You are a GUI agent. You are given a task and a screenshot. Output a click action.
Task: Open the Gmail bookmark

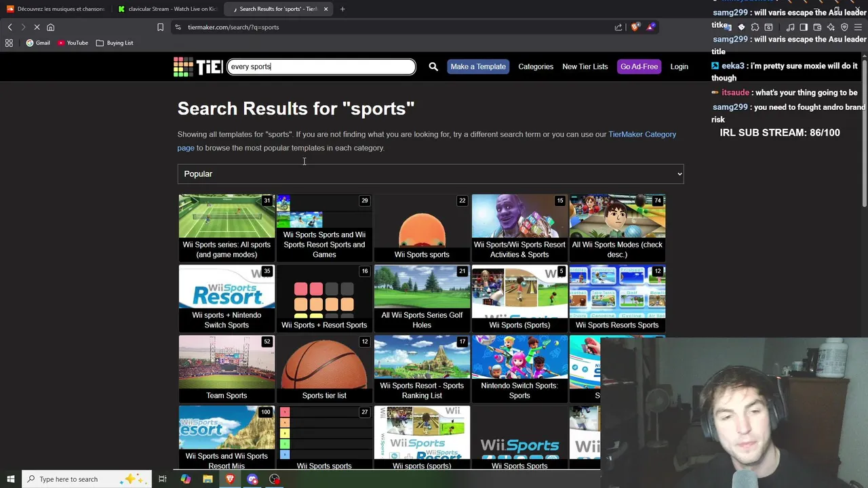pos(38,43)
